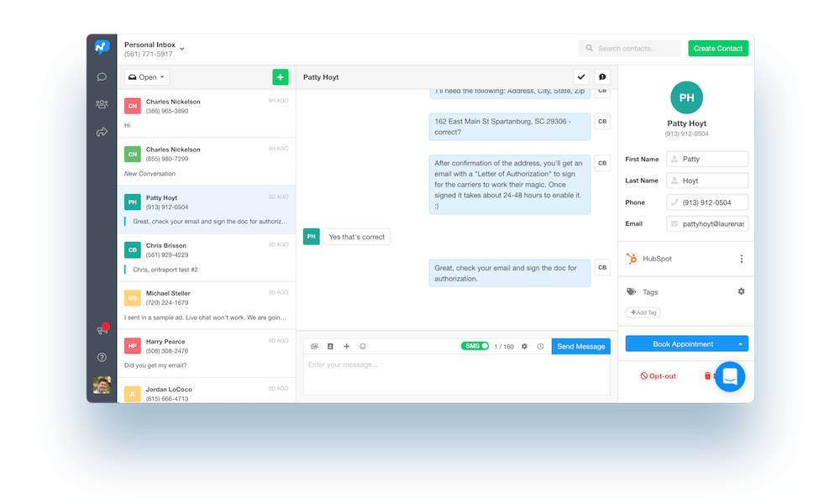Viewport: 840px width, 504px height.
Task: Click the CB badge beside Great, check your email message
Action: [602, 267]
